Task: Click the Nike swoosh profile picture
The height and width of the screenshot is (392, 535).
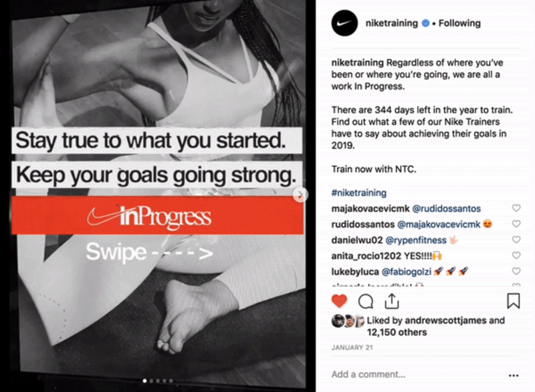Action: (x=344, y=23)
